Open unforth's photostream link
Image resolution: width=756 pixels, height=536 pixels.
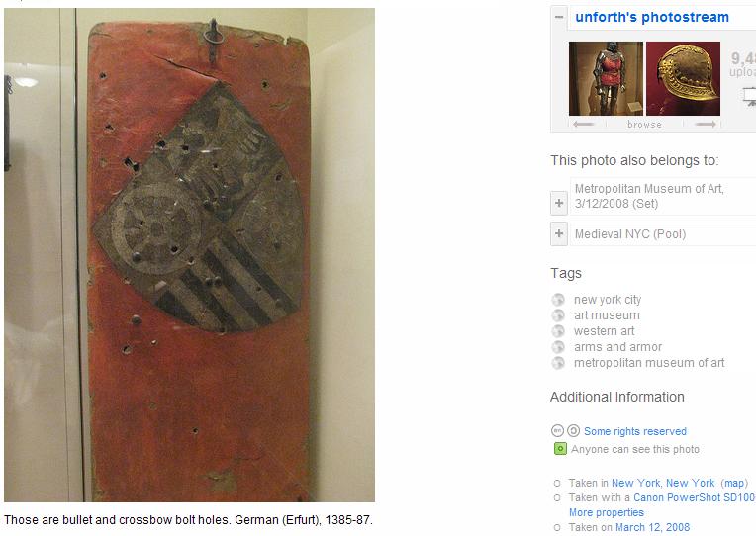[652, 17]
